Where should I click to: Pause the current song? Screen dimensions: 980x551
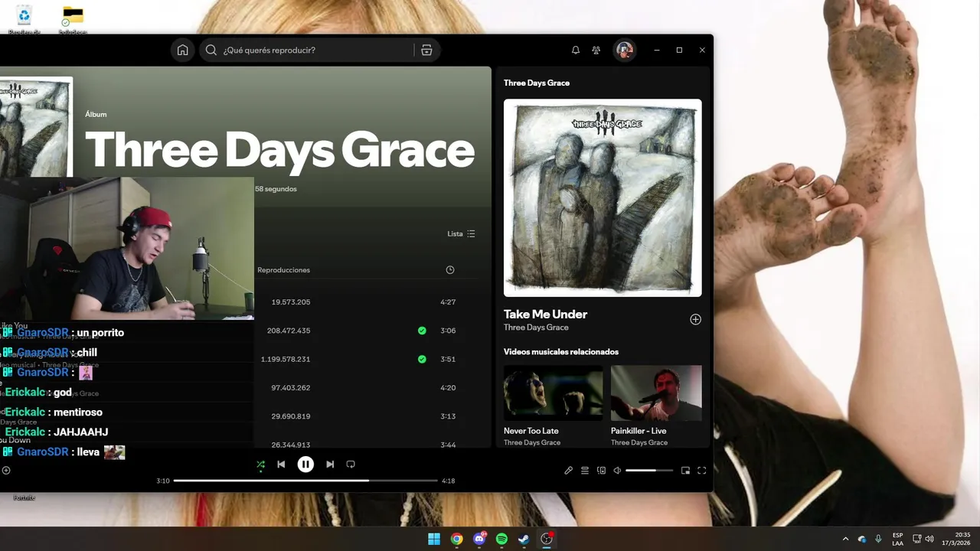pyautogui.click(x=305, y=465)
